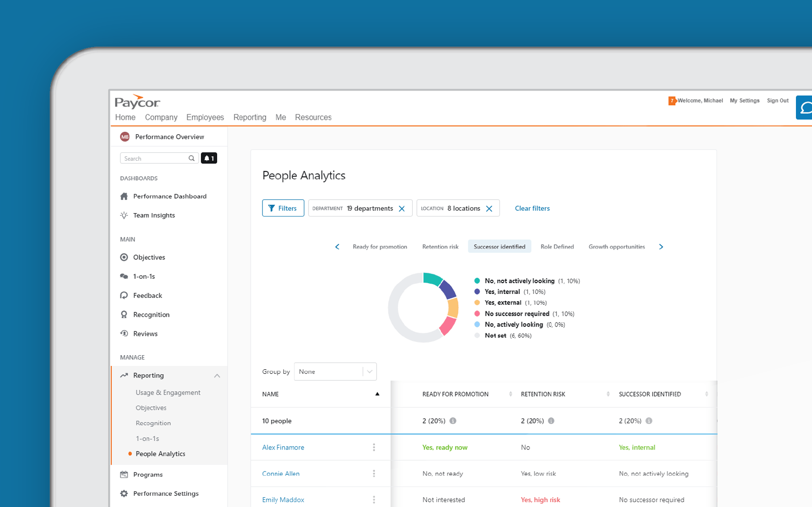
Task: Open the Group by dropdown
Action: (335, 372)
